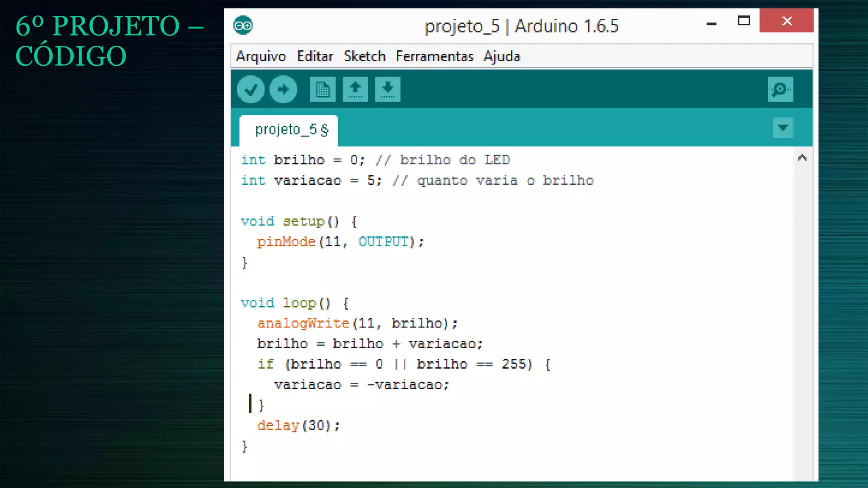This screenshot has height=488, width=868.
Task: Open the Serial Monitor magnifier icon
Action: 780,89
